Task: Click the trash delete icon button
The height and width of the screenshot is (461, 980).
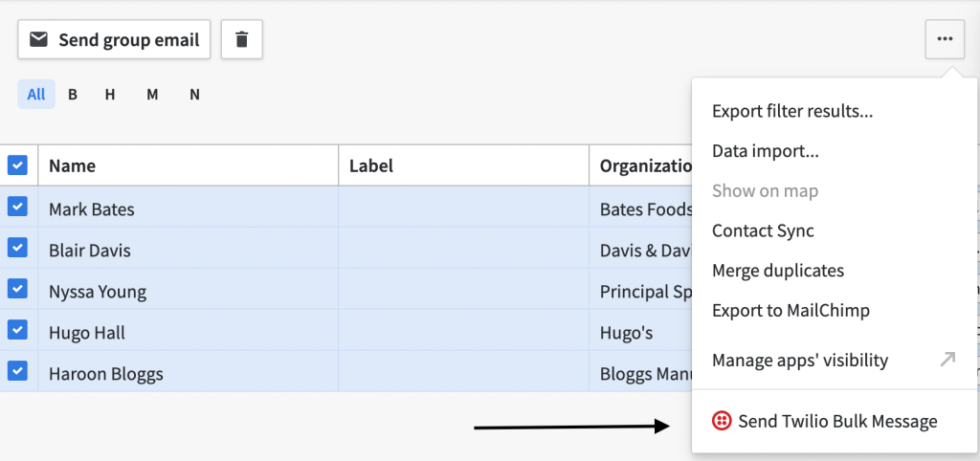Action: [241, 39]
